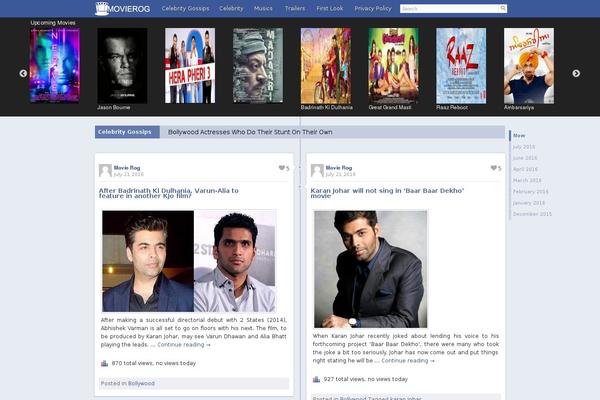The image size is (600, 400).
Task: Jump to February 2016 archive
Action: pyautogui.click(x=530, y=191)
